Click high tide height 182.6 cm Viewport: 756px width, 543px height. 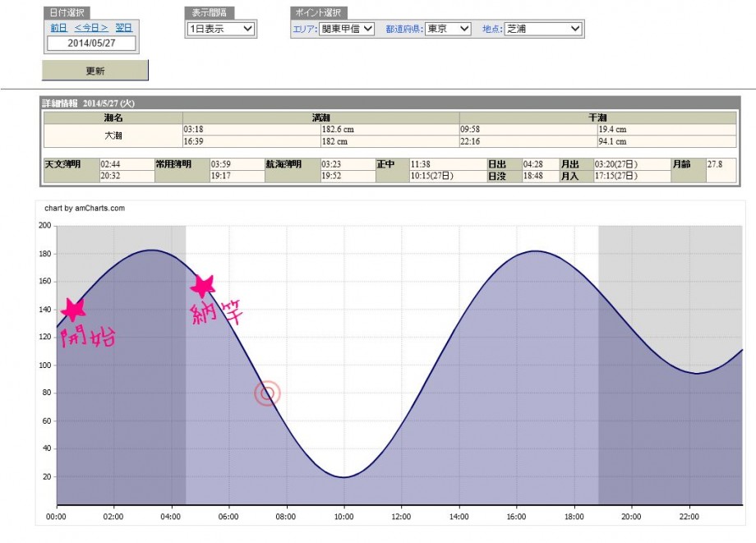pos(390,129)
